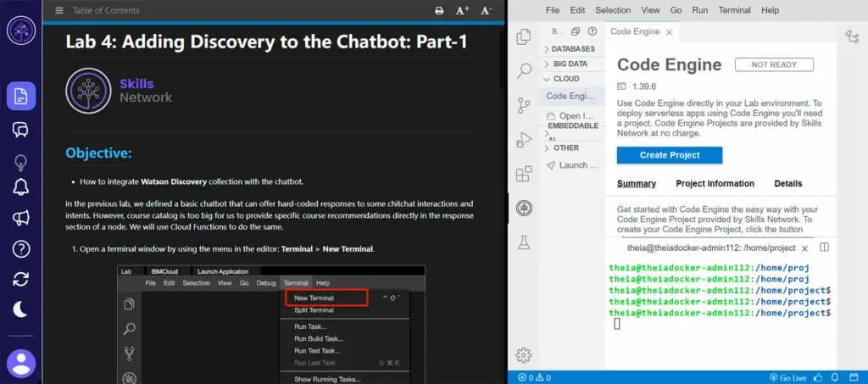Click the Skills Network logo in left sidebar
This screenshot has height=384, width=868.
21,31
